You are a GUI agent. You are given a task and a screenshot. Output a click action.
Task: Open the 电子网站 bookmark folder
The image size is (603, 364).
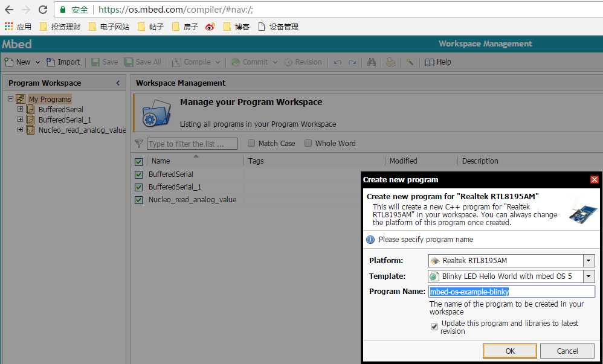109,27
